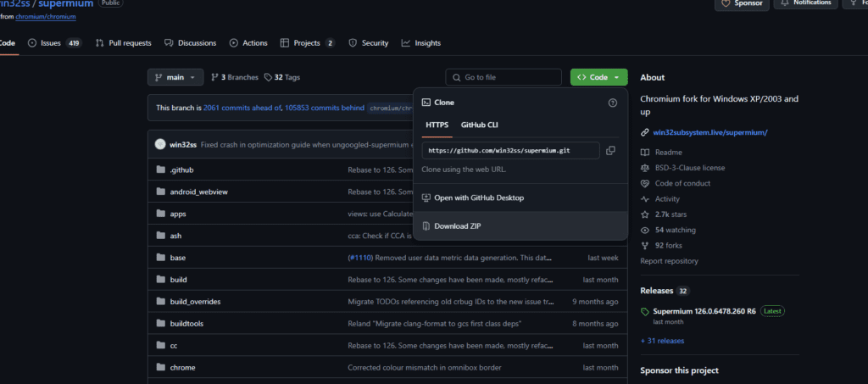
Task: Click the android_webview folder icon
Action: coord(161,192)
